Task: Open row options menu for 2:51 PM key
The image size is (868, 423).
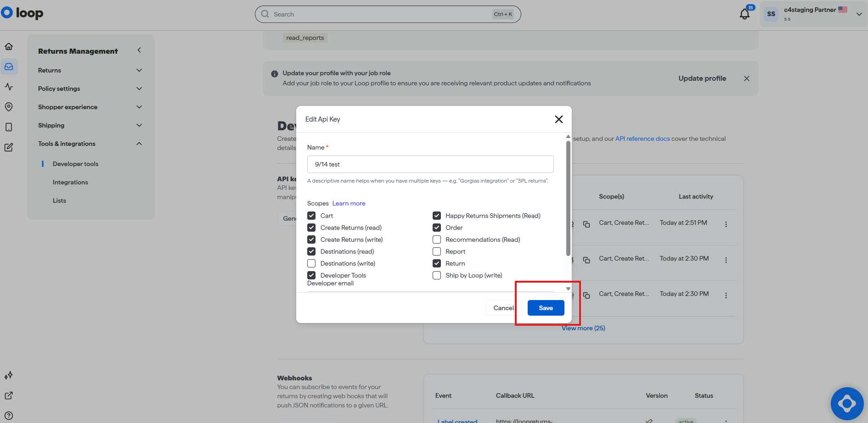Action: tap(726, 224)
